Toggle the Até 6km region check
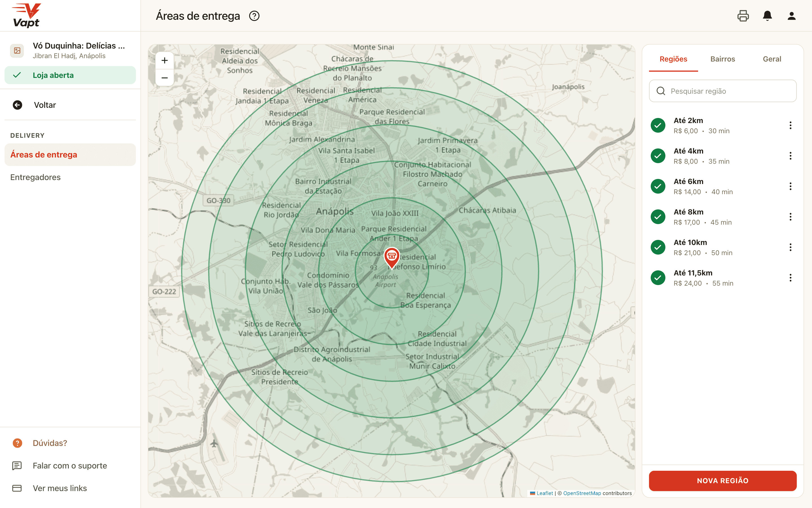 [658, 187]
